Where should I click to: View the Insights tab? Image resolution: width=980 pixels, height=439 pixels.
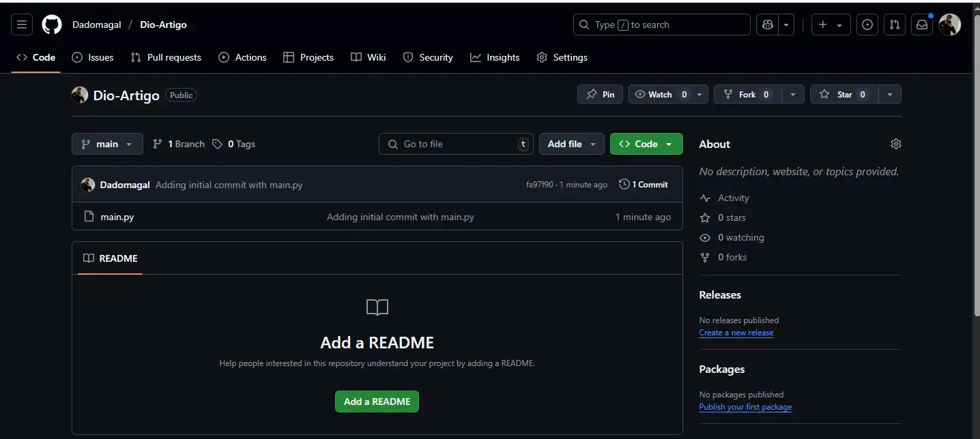click(x=495, y=57)
